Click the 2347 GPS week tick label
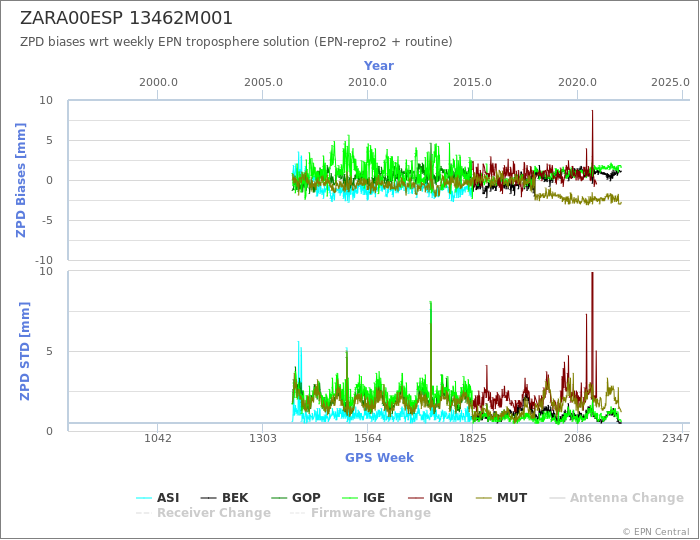Viewport: 700px width, 540px height. coord(675,439)
